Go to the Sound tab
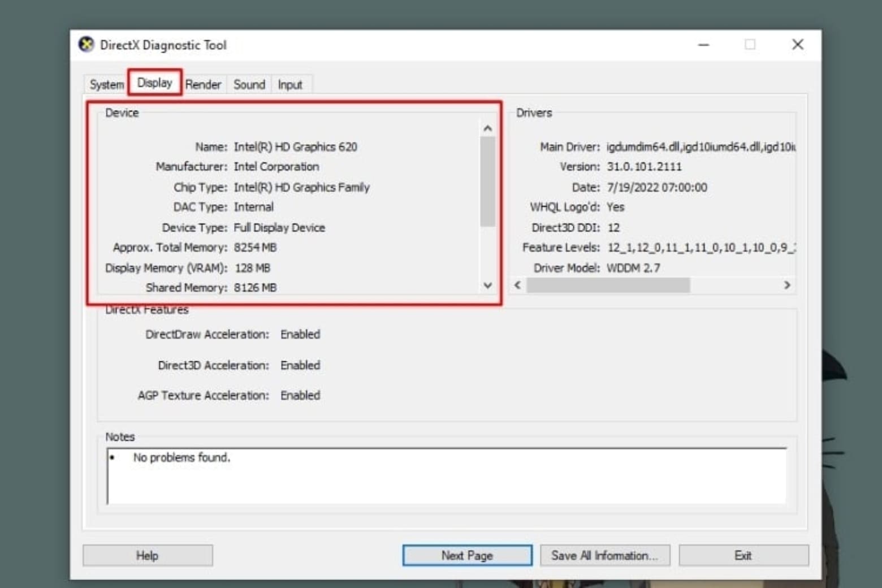This screenshot has width=882, height=588. click(249, 85)
